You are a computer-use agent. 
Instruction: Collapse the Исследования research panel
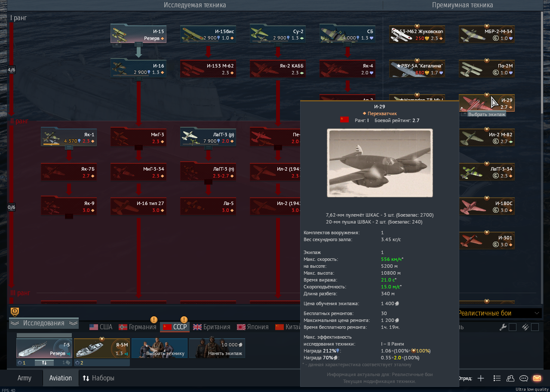(44, 323)
